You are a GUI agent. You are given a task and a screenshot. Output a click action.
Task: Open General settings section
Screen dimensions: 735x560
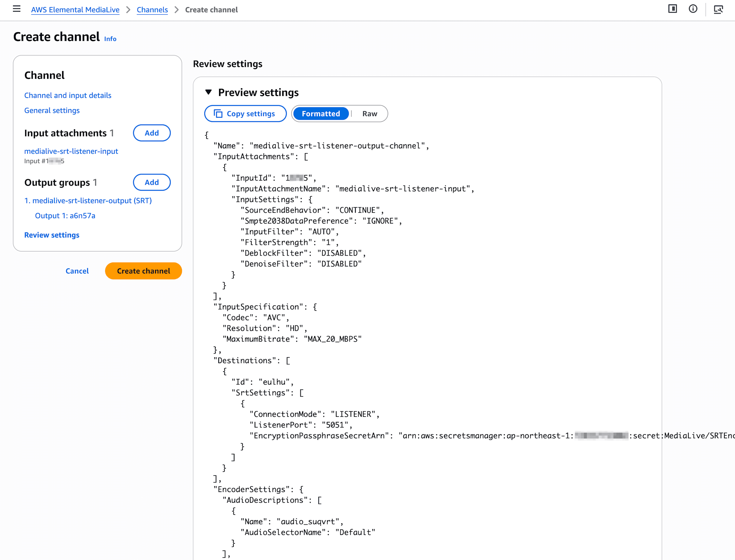52,111
